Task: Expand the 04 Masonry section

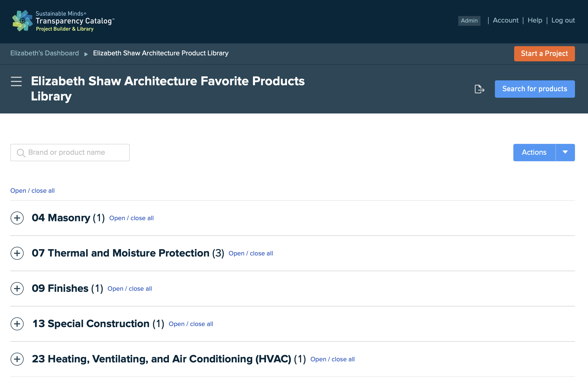Action: tap(17, 218)
